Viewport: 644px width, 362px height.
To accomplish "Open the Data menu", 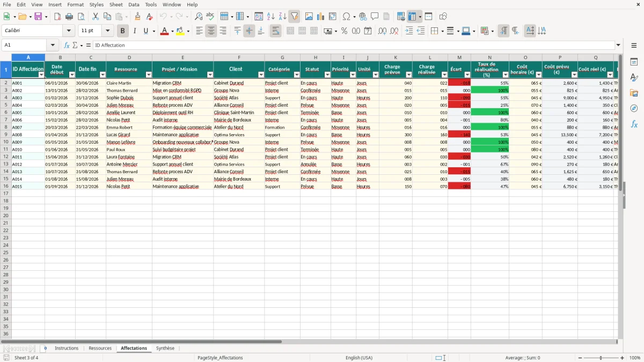I will 134,4.
